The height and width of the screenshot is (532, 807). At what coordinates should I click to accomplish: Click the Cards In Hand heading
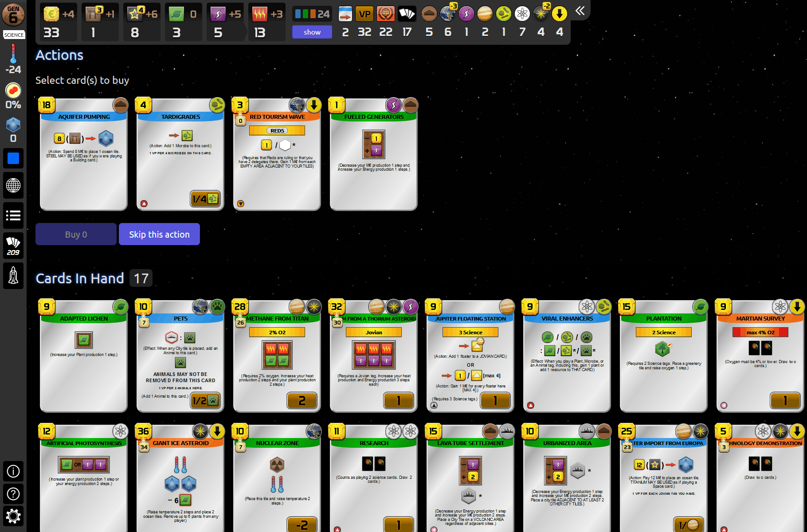tap(80, 278)
